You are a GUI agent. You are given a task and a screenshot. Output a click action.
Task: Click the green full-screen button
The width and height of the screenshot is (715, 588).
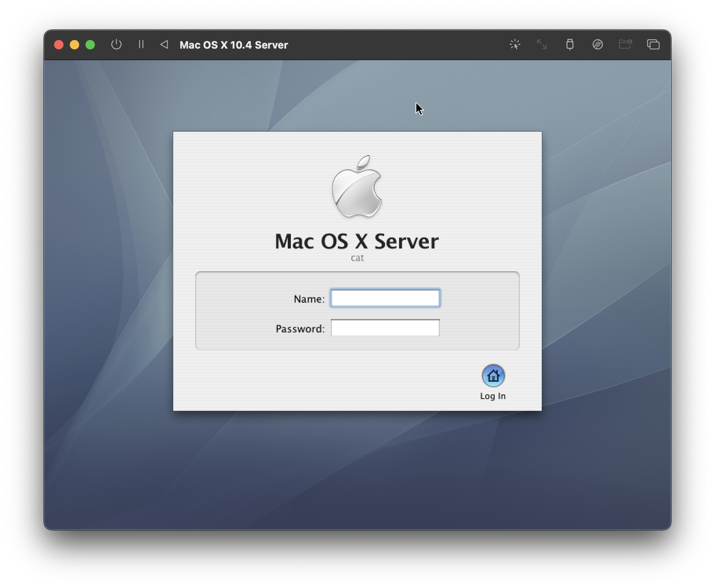point(90,45)
